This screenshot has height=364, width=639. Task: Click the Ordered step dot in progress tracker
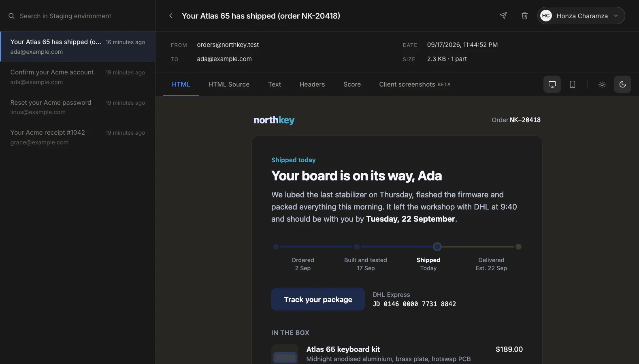tap(276, 247)
